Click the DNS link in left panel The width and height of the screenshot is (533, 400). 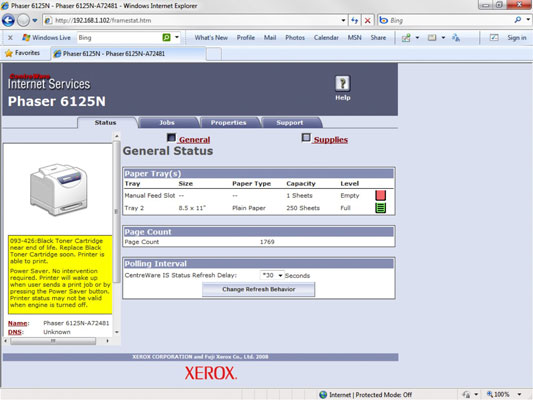[x=15, y=332]
